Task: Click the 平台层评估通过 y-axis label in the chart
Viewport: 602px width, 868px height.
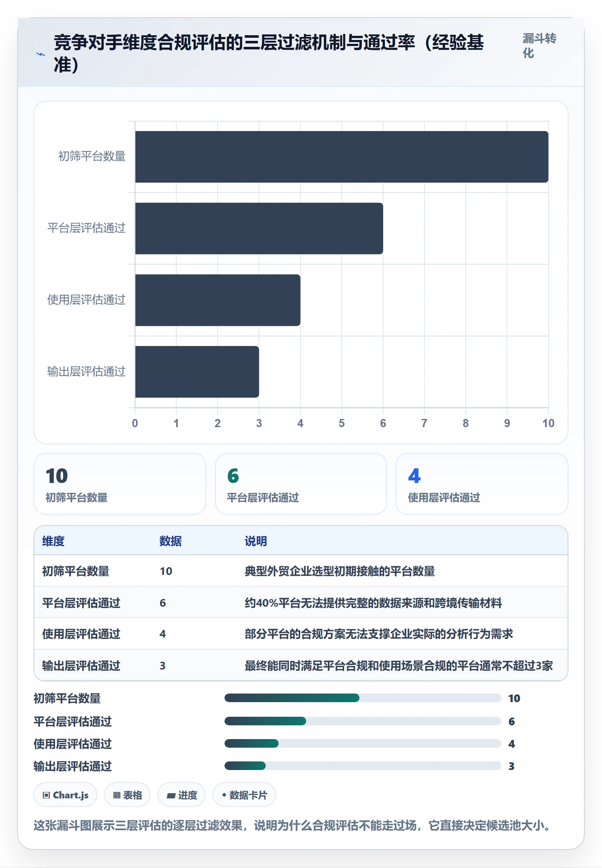Action: pyautogui.click(x=86, y=228)
